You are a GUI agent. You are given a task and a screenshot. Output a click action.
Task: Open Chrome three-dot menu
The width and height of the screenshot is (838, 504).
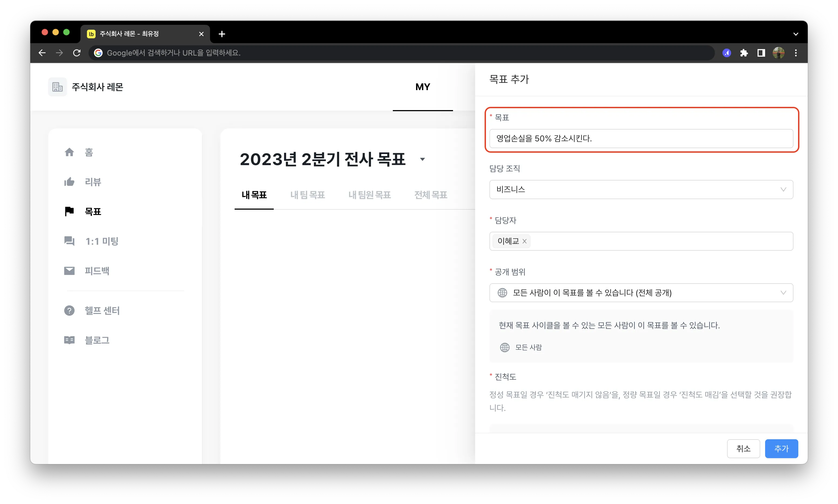(x=796, y=53)
